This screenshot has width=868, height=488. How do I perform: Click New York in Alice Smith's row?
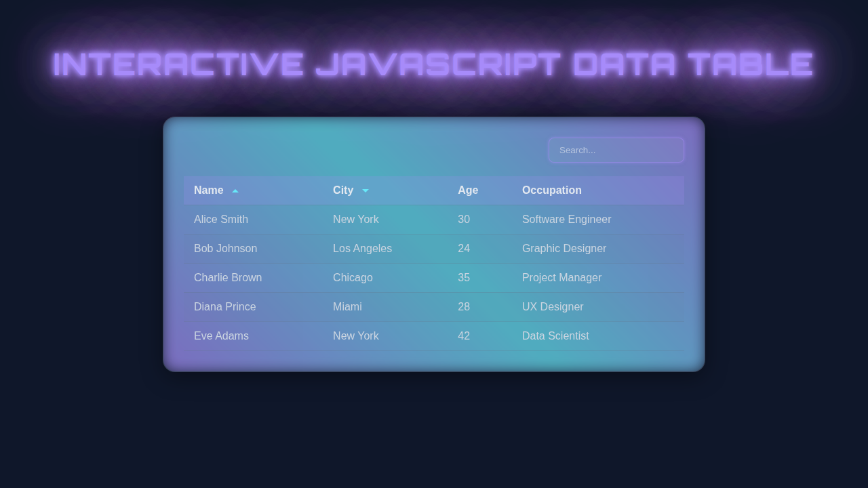pyautogui.click(x=385, y=220)
